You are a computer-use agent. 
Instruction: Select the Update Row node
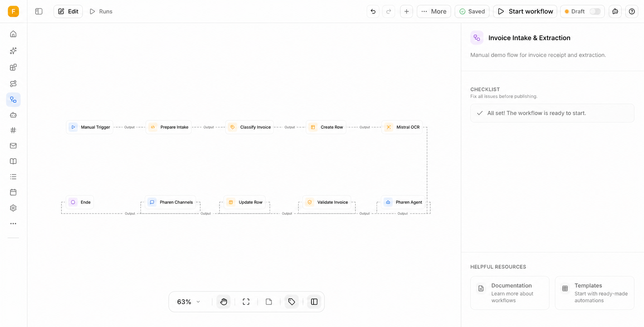pos(245,202)
